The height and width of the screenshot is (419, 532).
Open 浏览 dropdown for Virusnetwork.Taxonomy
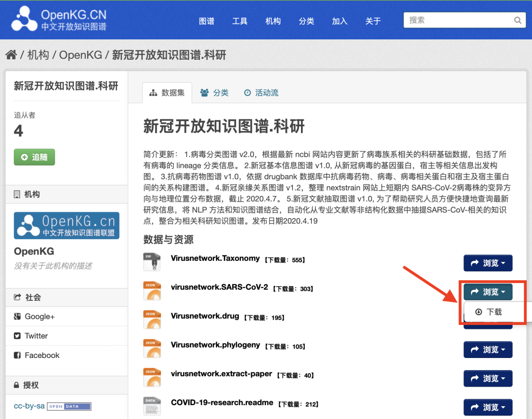(x=488, y=263)
